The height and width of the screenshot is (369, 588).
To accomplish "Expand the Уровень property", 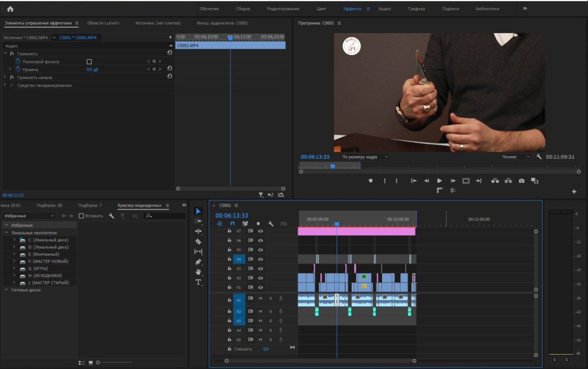I will [10, 69].
